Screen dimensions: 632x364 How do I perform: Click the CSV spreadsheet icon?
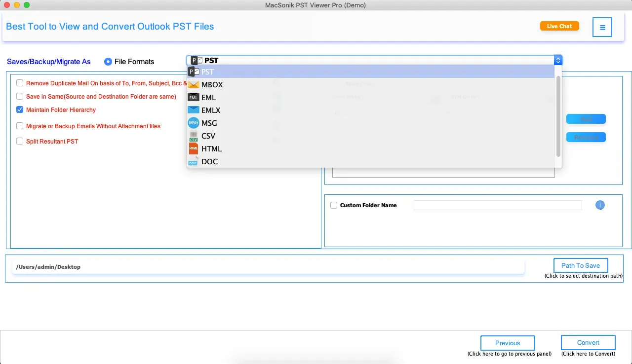[194, 136]
